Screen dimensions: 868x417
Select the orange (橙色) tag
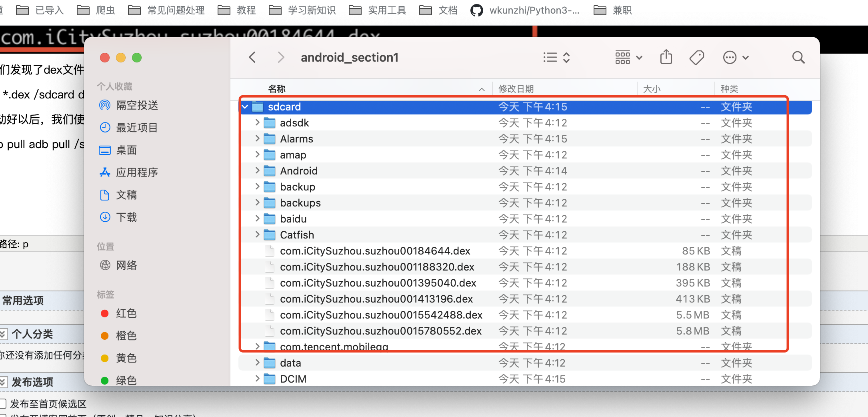118,336
